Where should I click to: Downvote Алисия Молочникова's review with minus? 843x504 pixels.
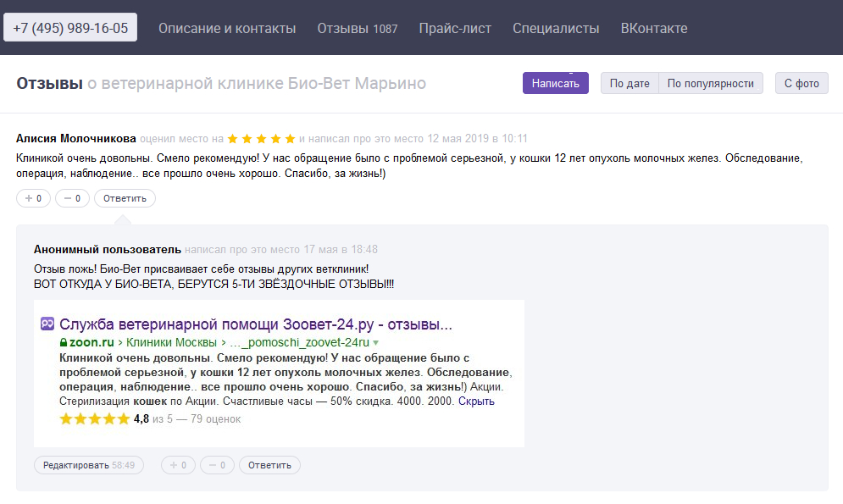[x=72, y=198]
